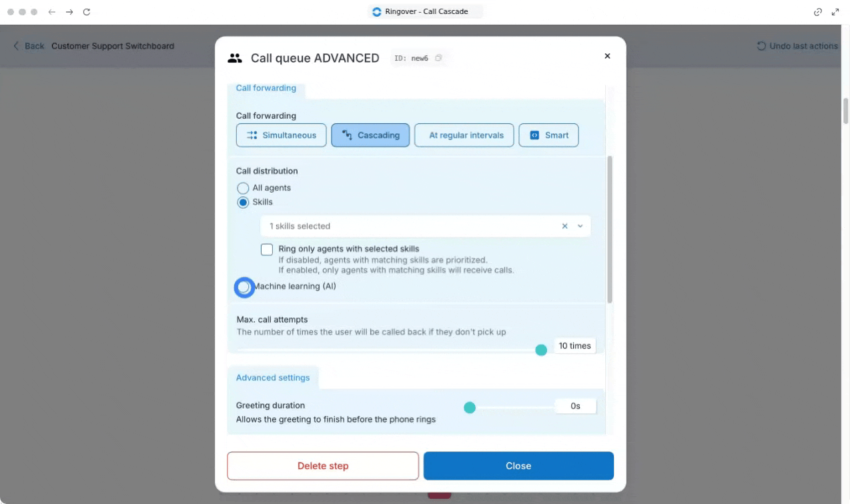Select the All agents radio option
The width and height of the screenshot is (850, 504).
click(x=243, y=189)
